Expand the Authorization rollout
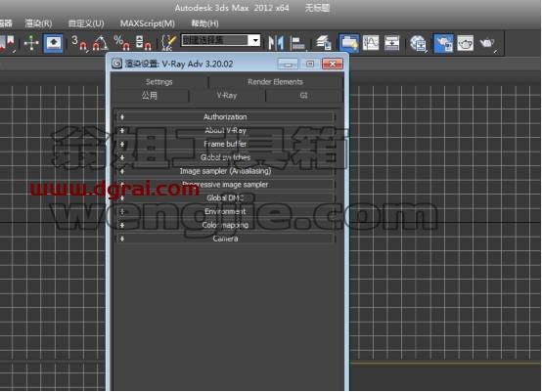Image resolution: width=542 pixels, height=392 pixels. pos(225,116)
